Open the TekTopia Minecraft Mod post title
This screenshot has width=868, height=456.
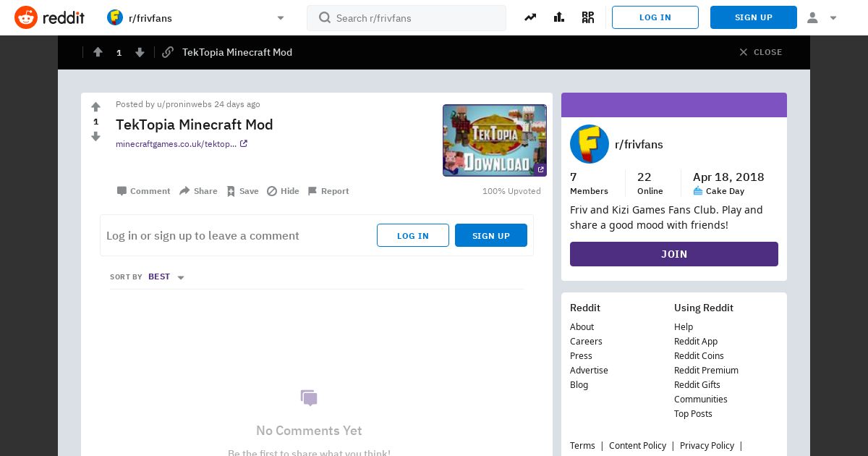(x=195, y=124)
